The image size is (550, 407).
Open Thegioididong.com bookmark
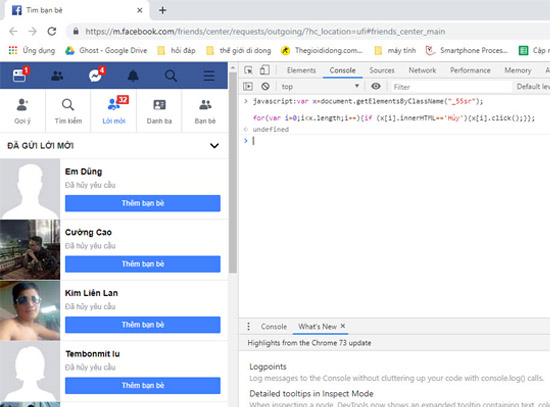pos(322,51)
